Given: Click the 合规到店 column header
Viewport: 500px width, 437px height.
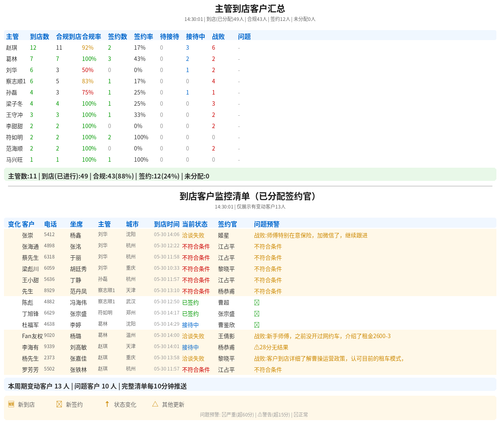Looking at the screenshot, I should [x=69, y=37].
